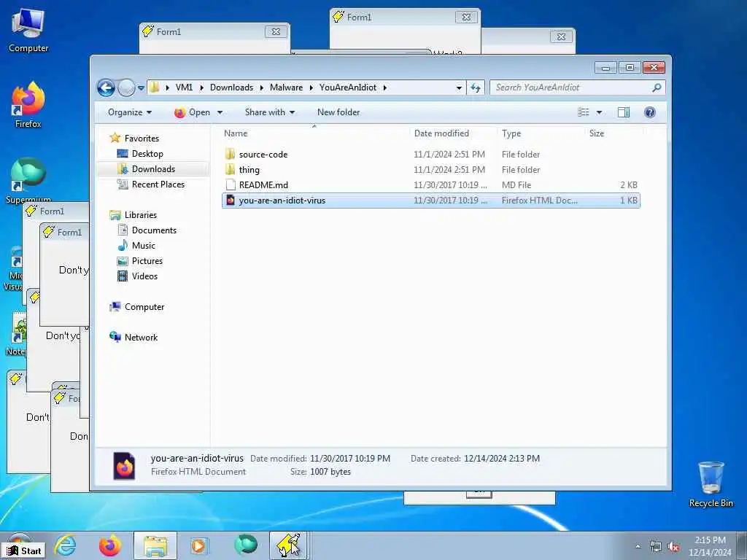Screen dimensions: 747x560
Task: Create a New folder
Action: (338, 112)
